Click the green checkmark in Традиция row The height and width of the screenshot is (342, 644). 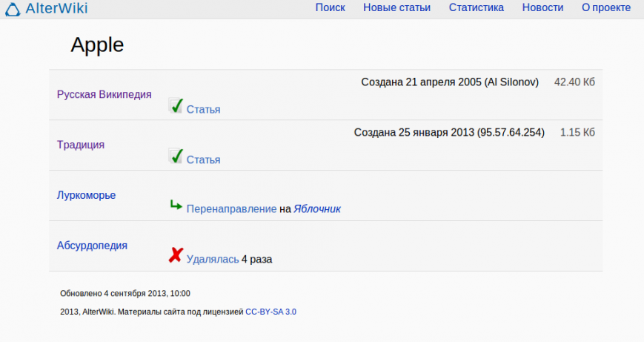[x=176, y=156]
